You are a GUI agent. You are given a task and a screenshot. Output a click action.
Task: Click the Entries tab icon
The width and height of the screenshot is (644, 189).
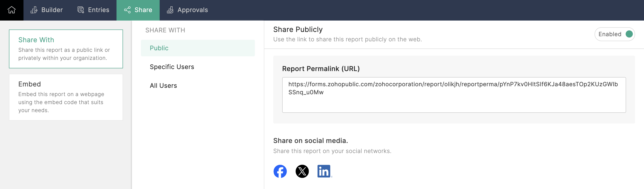pos(80,10)
